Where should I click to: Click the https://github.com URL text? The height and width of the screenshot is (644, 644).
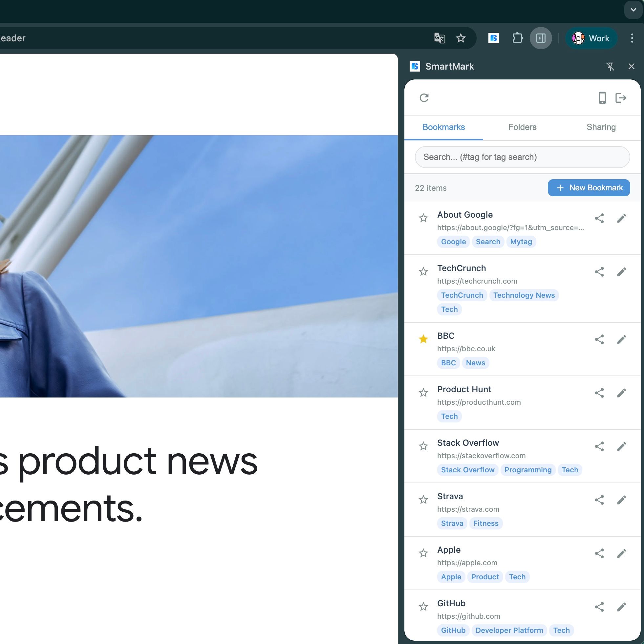tap(469, 616)
